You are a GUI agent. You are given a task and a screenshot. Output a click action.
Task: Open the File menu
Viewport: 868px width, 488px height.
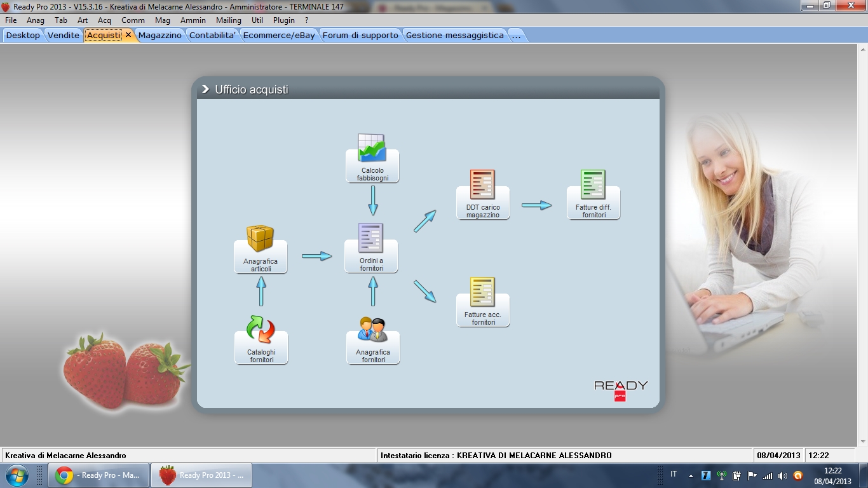pos(11,20)
